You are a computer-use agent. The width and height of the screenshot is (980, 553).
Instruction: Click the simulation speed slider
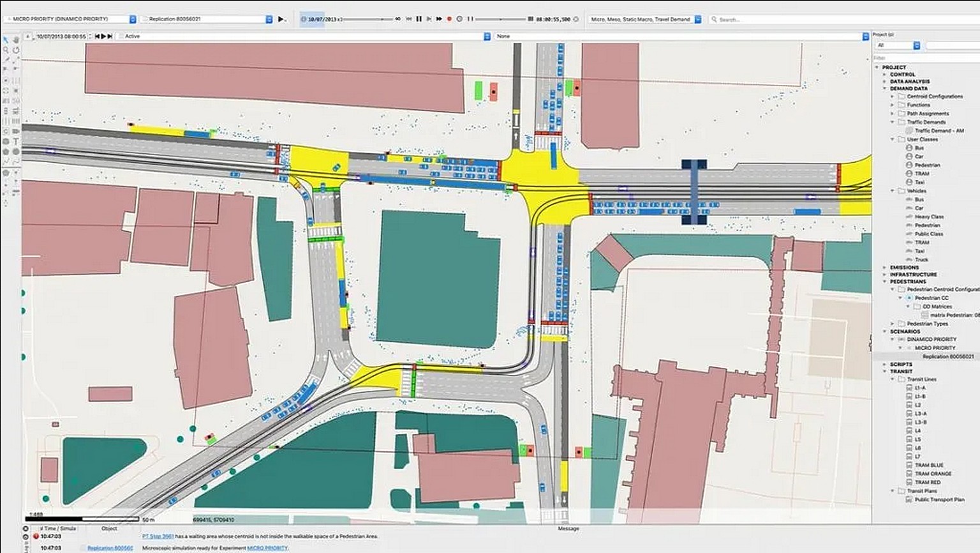[368, 19]
